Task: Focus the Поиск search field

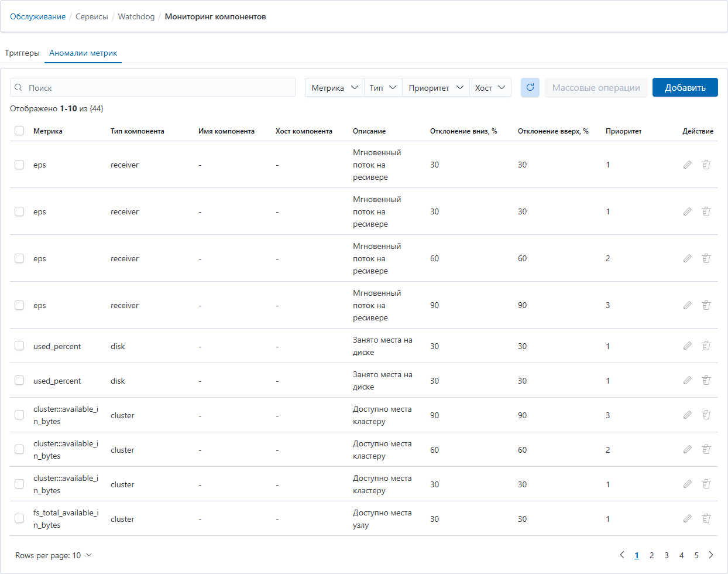Action: 153,87
